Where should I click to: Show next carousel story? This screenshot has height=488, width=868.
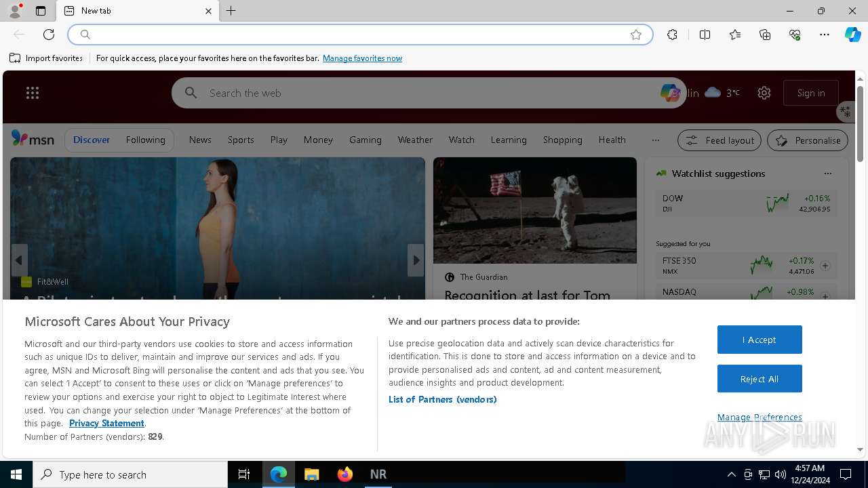point(416,260)
